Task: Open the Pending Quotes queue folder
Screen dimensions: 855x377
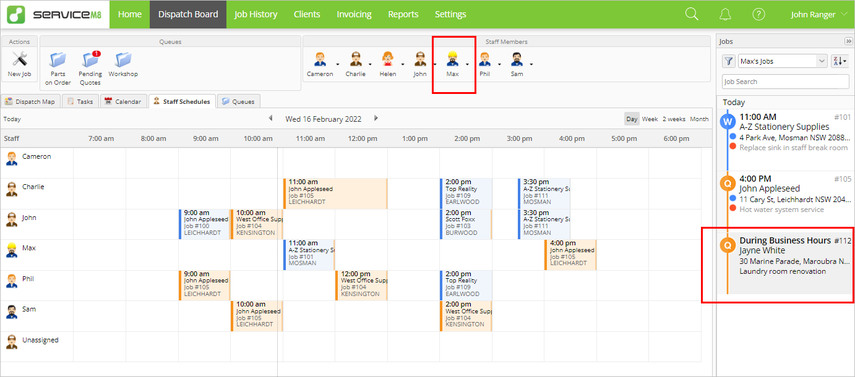Action: point(90,59)
